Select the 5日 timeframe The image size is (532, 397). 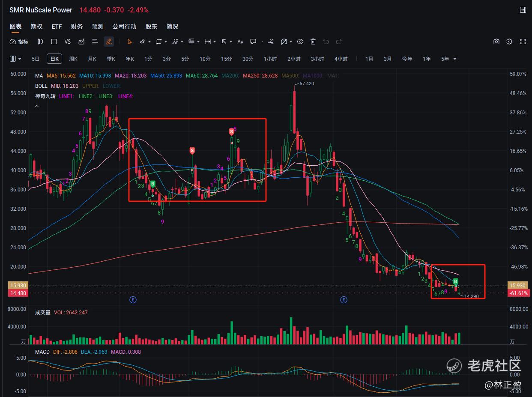coord(36,59)
